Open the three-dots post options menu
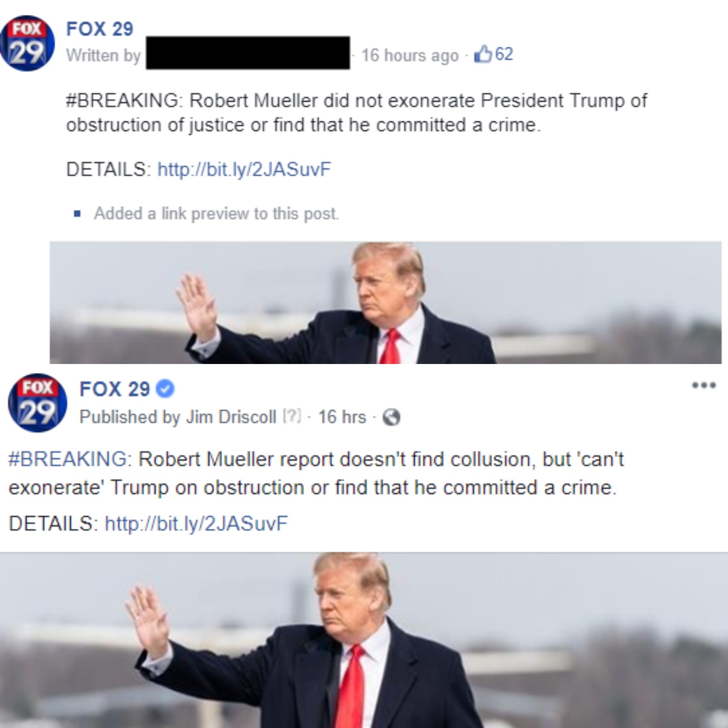This screenshot has height=728, width=728. 703,385
